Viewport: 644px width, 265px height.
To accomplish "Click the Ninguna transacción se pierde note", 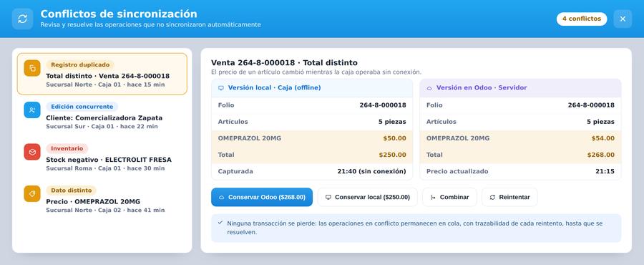I will point(416,228).
